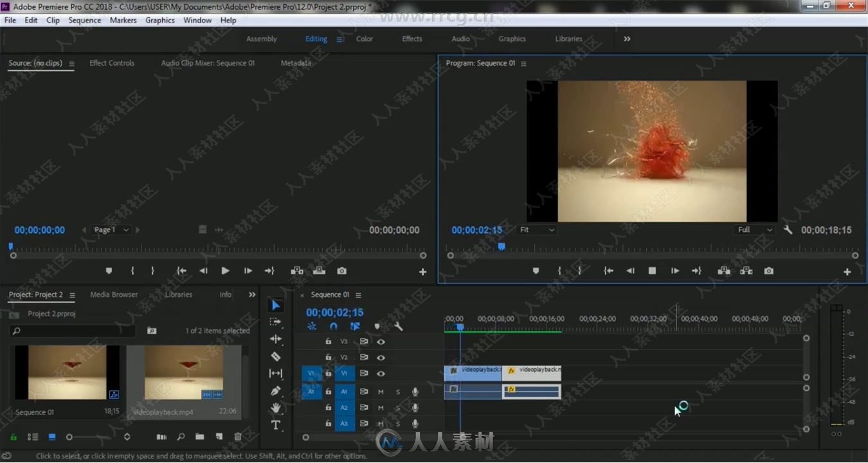This screenshot has width=868, height=463.
Task: Open the File menu
Action: click(10, 20)
